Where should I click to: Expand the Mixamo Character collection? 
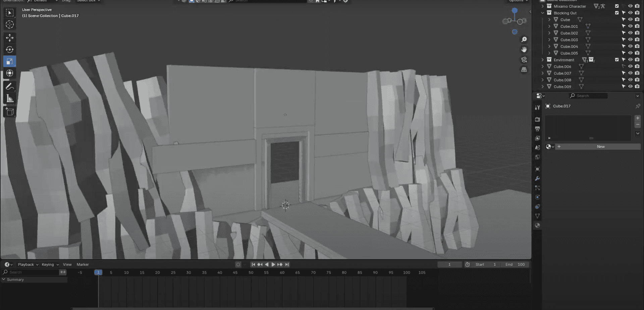[x=542, y=6]
